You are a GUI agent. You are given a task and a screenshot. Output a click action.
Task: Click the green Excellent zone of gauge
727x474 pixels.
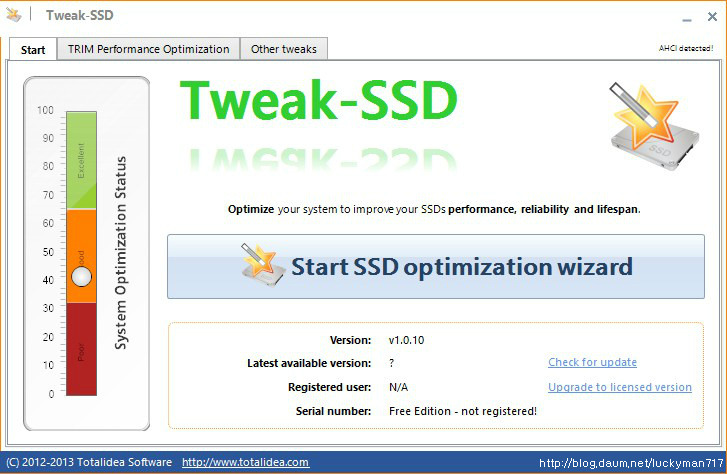click(x=82, y=160)
